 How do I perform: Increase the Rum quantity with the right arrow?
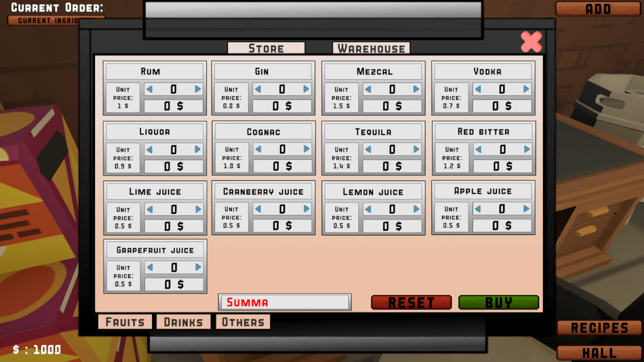(x=198, y=89)
